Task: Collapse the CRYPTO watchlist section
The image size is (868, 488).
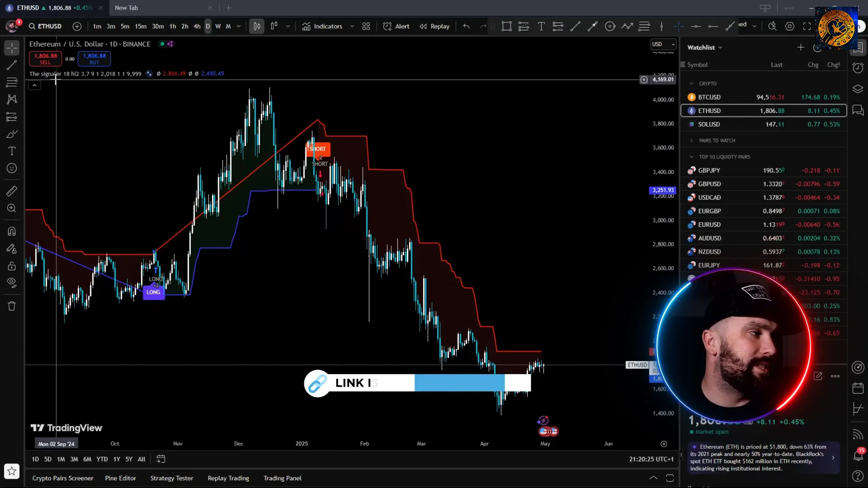Action: click(x=691, y=84)
